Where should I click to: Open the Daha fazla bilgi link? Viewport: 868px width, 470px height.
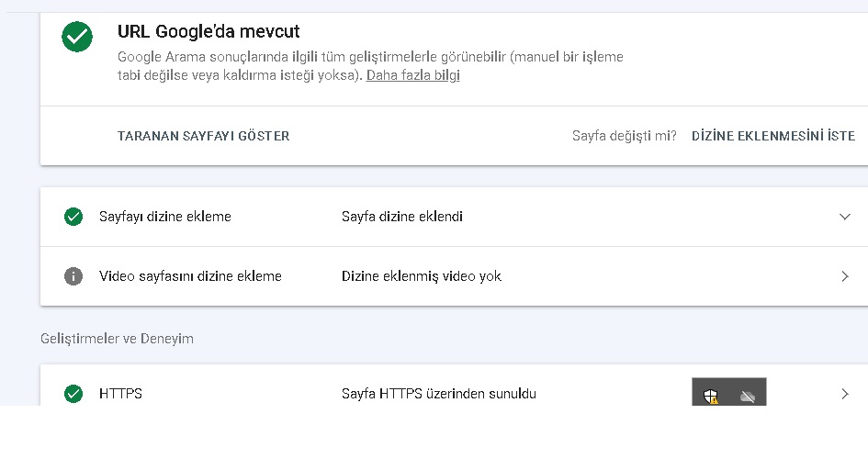pos(413,75)
